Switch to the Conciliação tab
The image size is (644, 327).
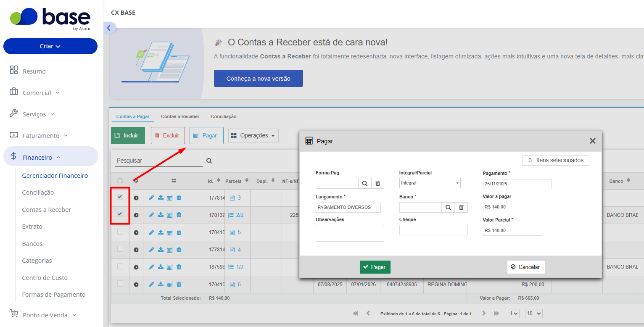coord(224,116)
